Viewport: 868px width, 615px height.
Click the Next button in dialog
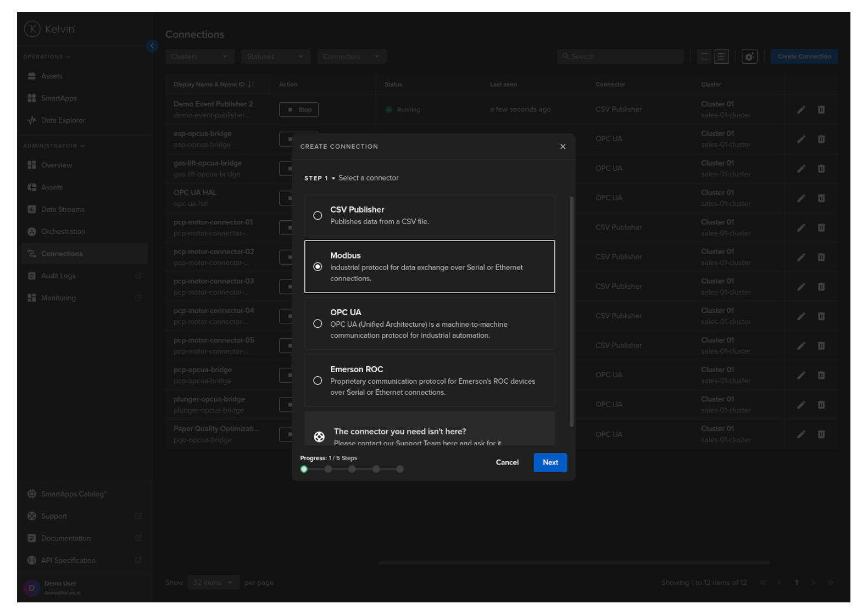pyautogui.click(x=550, y=462)
